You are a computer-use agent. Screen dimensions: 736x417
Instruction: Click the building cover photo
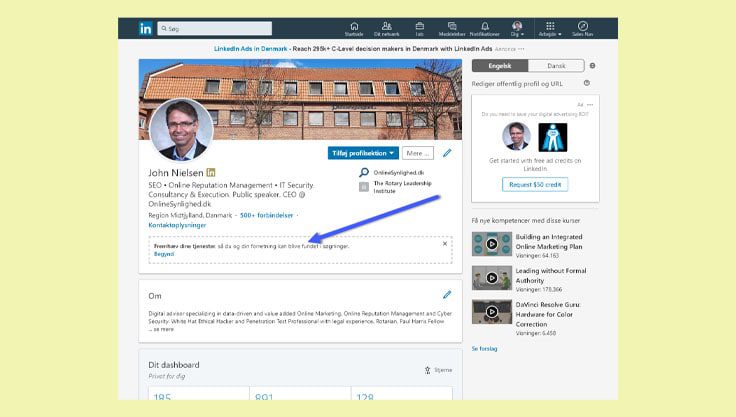[x=300, y=99]
